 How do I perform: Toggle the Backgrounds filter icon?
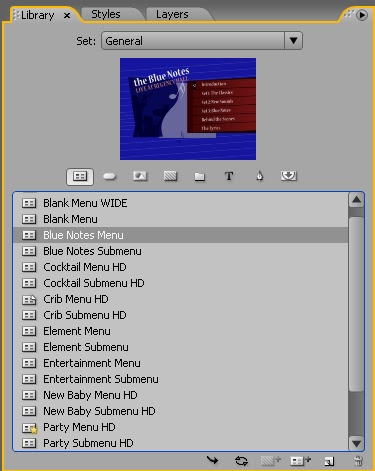click(170, 176)
